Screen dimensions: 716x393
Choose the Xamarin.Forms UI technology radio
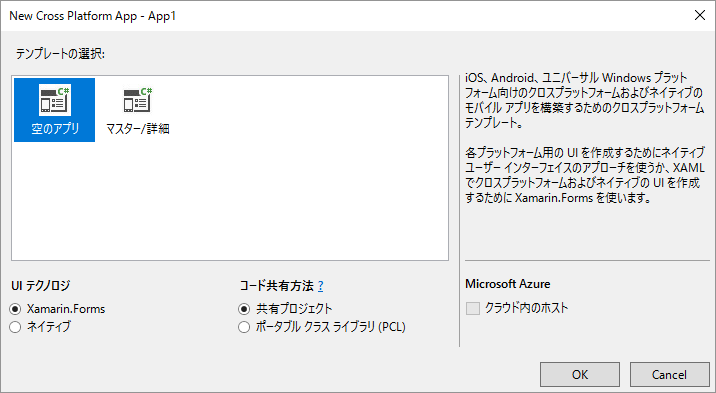pos(16,309)
